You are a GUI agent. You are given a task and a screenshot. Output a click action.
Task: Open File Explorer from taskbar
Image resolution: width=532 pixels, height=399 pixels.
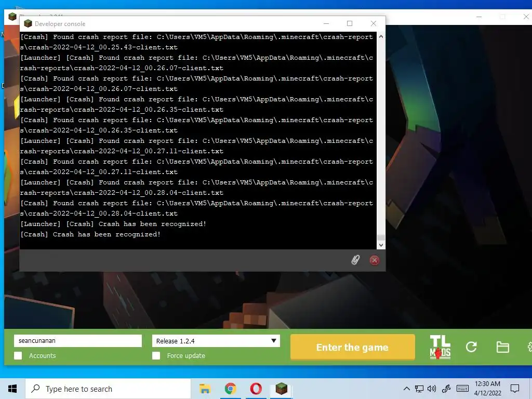(x=205, y=389)
